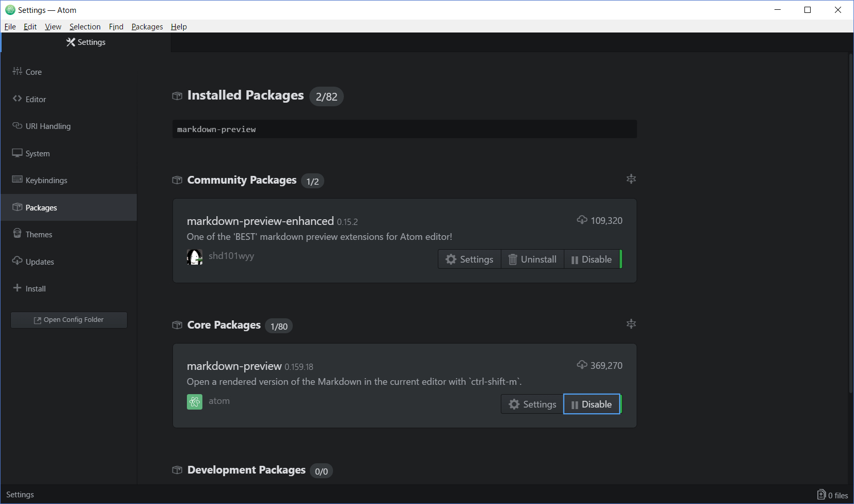Disable the markdown-preview-enhanced package
The height and width of the screenshot is (504, 854).
coord(593,259)
